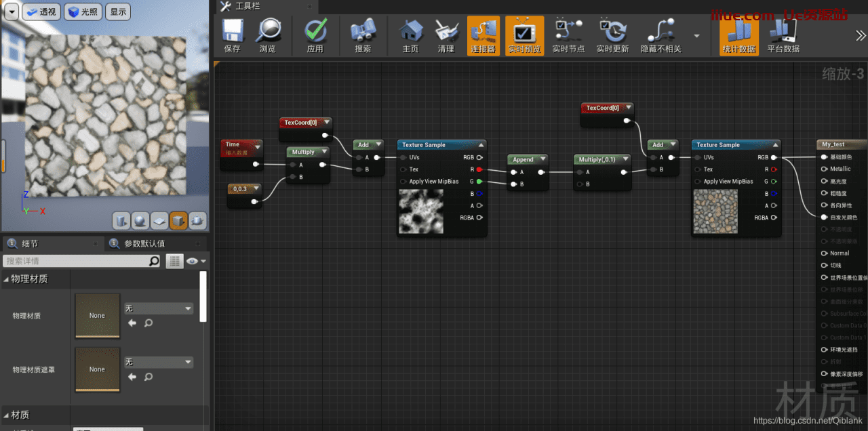Toggle the Stats (统计数据) display
This screenshot has height=431, width=868.
click(738, 36)
